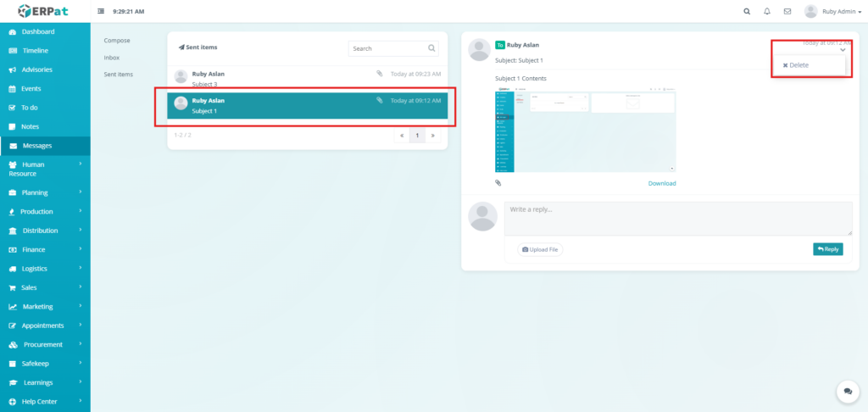Open Compose message link
This screenshot has height=412, width=868.
pos(117,41)
